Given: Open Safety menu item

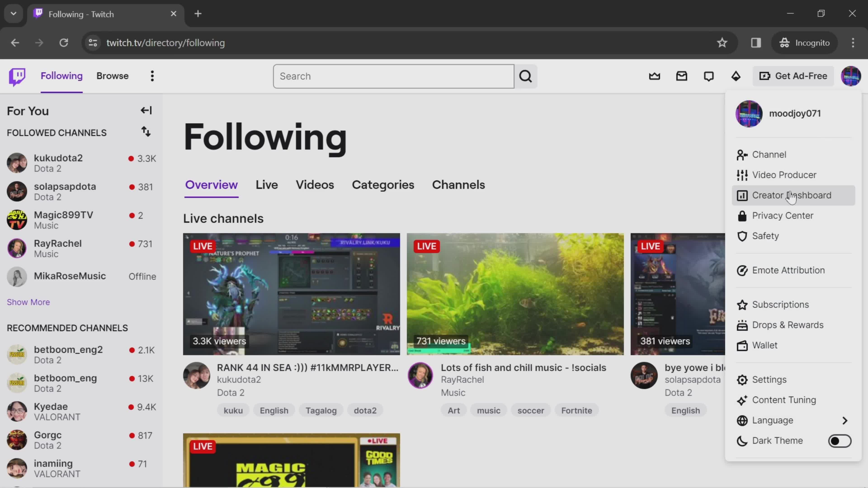Looking at the screenshot, I should coord(793,236).
